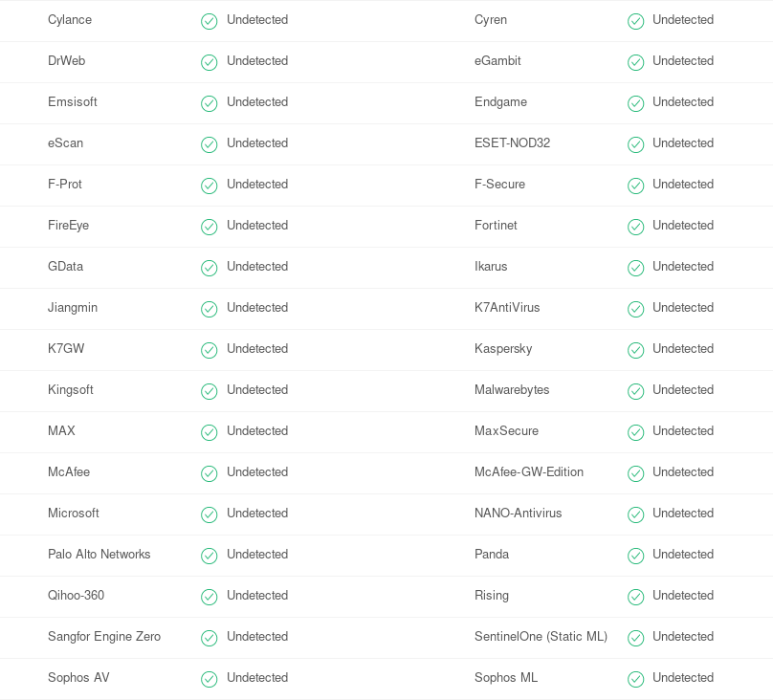Select the check icon in Sophos ML row
The width and height of the screenshot is (773, 700).
(x=635, y=679)
